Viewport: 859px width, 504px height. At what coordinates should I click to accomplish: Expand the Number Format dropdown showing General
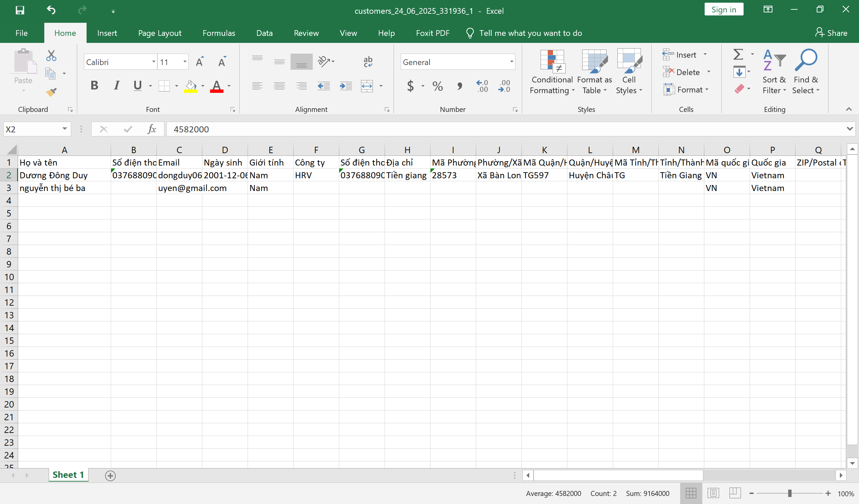[511, 62]
